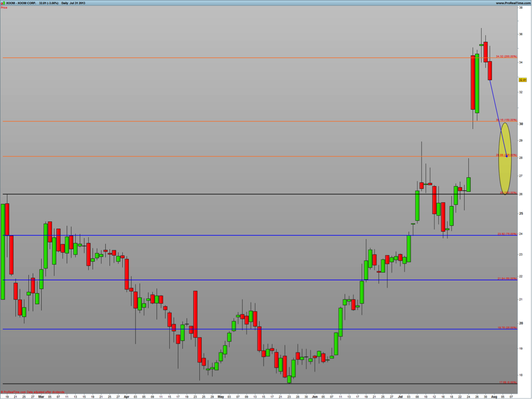Screen dimensions: 532x399
Task: Click the yellow 32.81 current price tag
Action: 522,80
